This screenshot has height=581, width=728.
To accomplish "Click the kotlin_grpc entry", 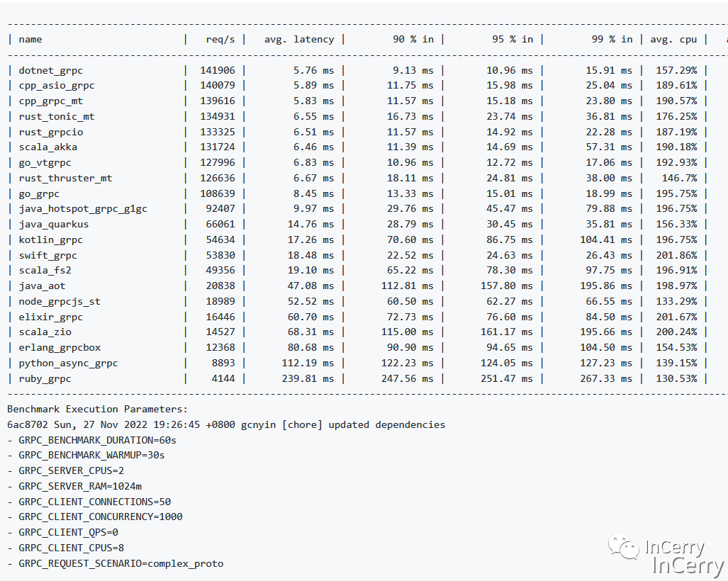I will (50, 239).
